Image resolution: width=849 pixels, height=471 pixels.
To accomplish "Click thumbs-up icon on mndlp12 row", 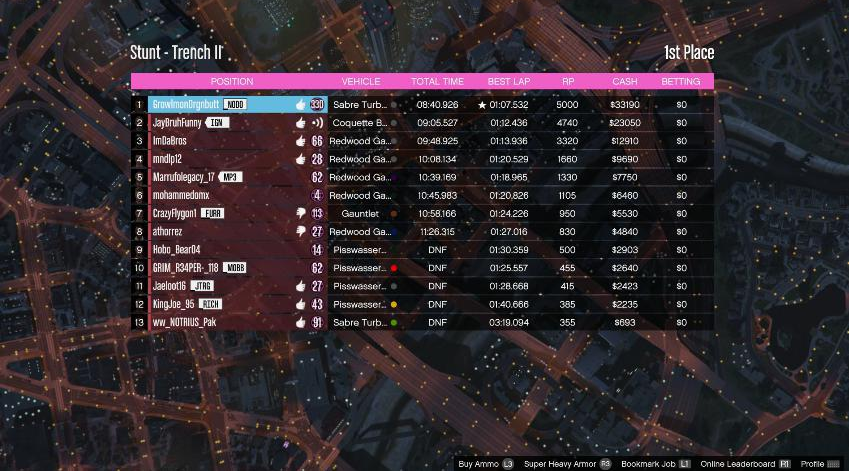I will 301,159.
